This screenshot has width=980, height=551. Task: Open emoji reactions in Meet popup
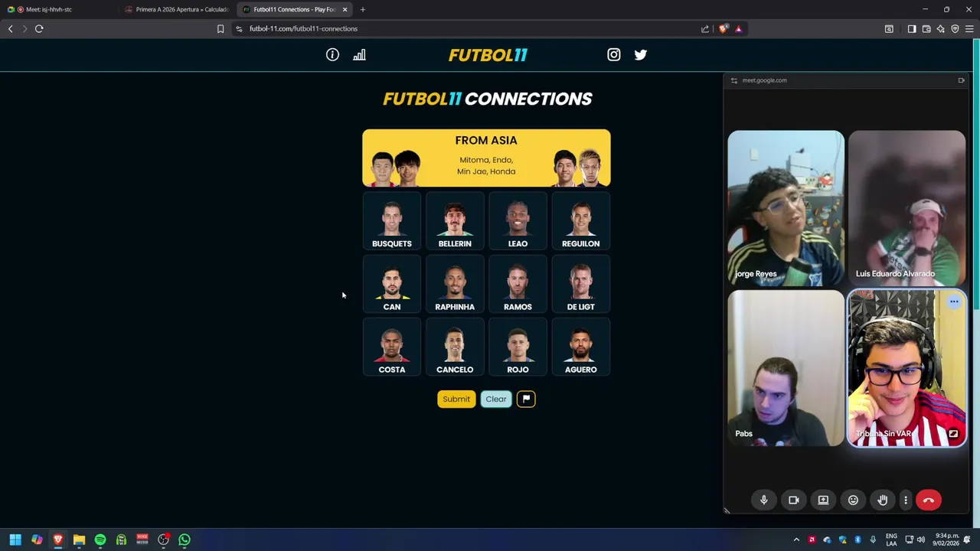click(x=853, y=500)
